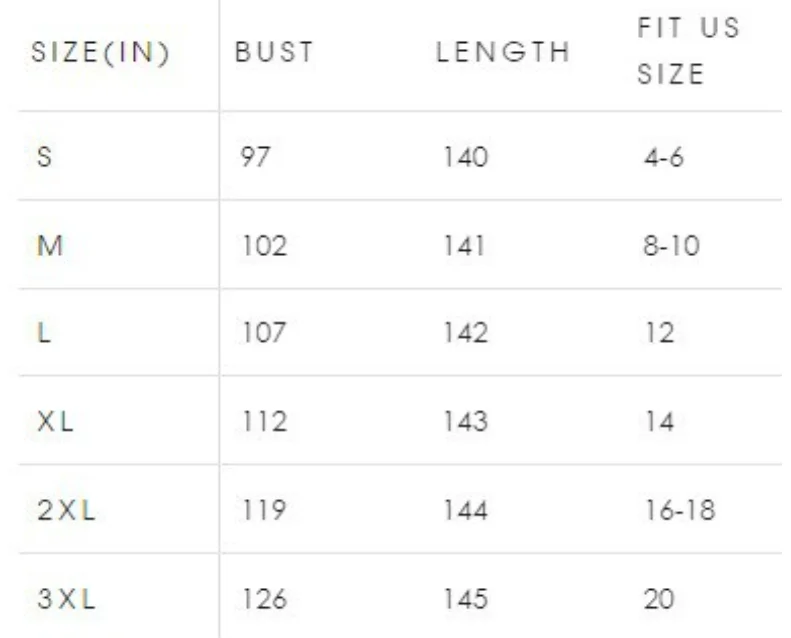Select the 2XL size row label
791x638 pixels.
(66, 510)
